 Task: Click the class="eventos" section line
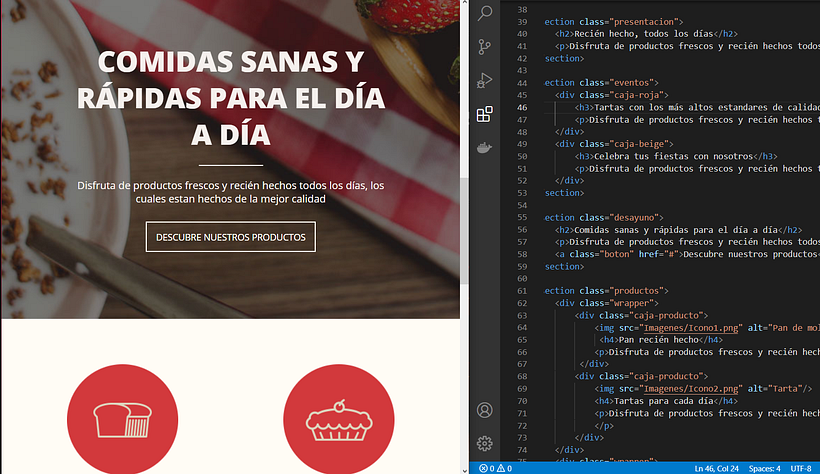(601, 83)
